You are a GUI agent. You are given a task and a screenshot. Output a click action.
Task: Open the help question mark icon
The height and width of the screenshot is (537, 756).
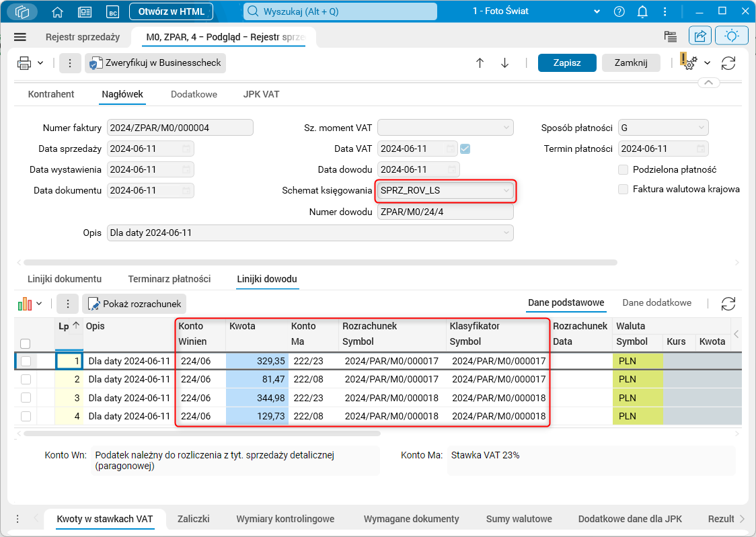click(x=619, y=11)
